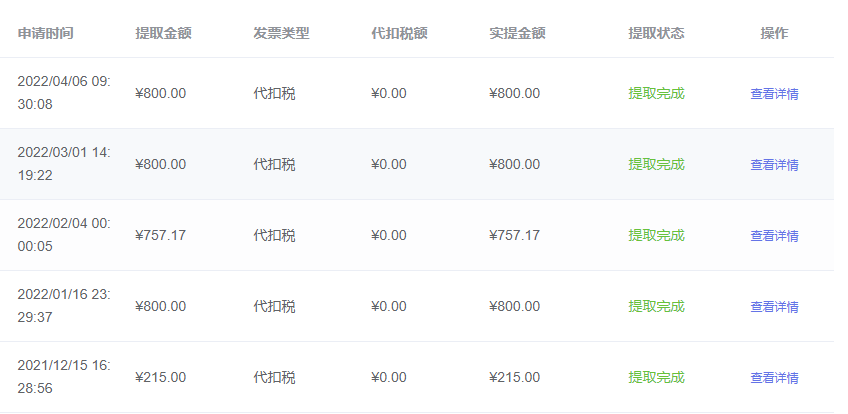
Task: Click the 操作 column header
Action: (x=774, y=33)
